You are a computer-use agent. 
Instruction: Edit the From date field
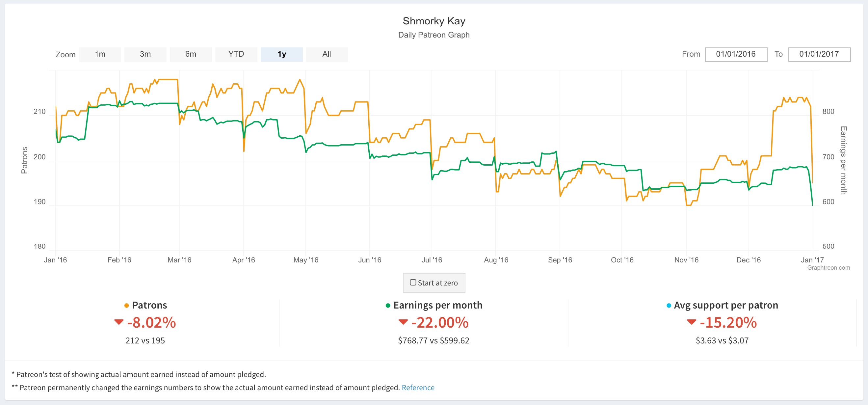coord(736,54)
